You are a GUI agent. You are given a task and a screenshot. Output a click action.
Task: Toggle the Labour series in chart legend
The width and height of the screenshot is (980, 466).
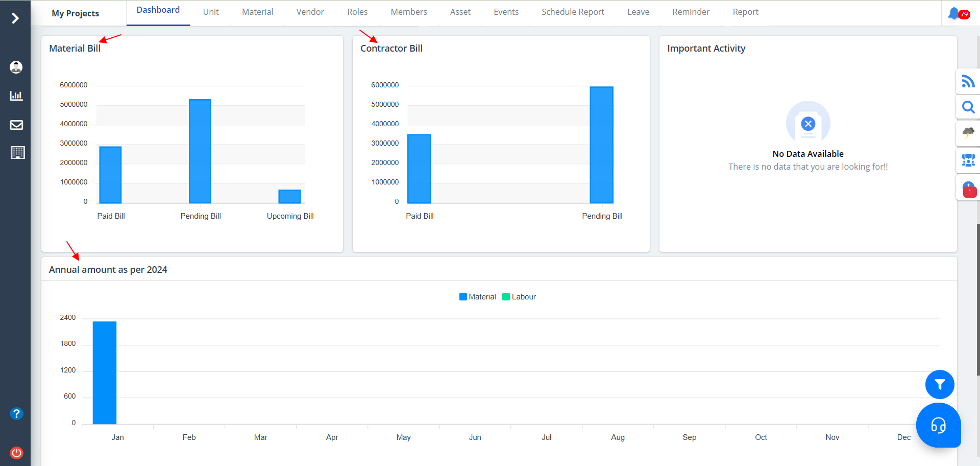pos(519,297)
